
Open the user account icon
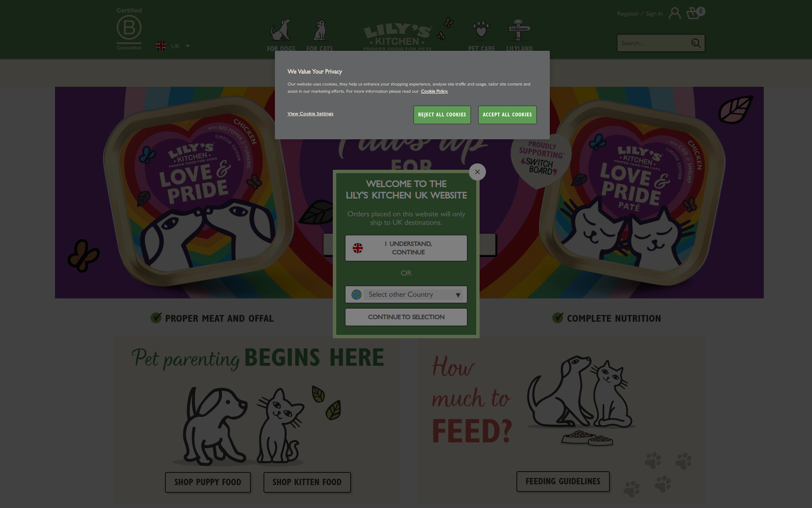tap(675, 13)
